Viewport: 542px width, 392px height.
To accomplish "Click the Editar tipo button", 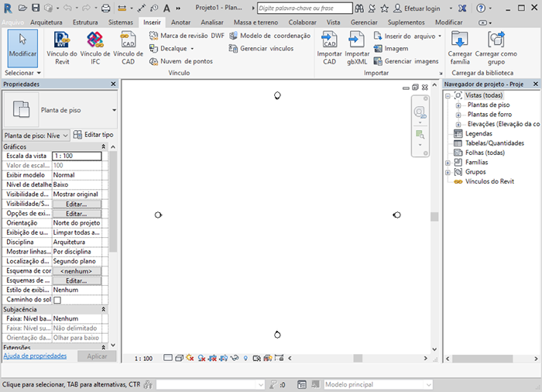I will (x=93, y=135).
